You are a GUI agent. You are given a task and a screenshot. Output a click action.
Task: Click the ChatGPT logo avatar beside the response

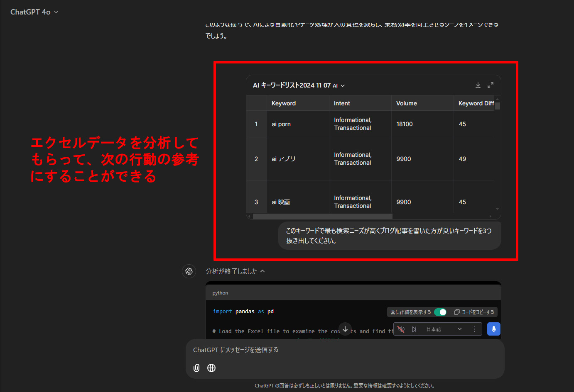click(189, 271)
